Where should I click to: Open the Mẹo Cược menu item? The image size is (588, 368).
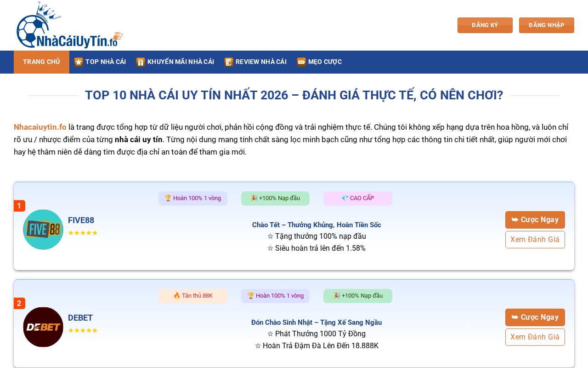(319, 62)
